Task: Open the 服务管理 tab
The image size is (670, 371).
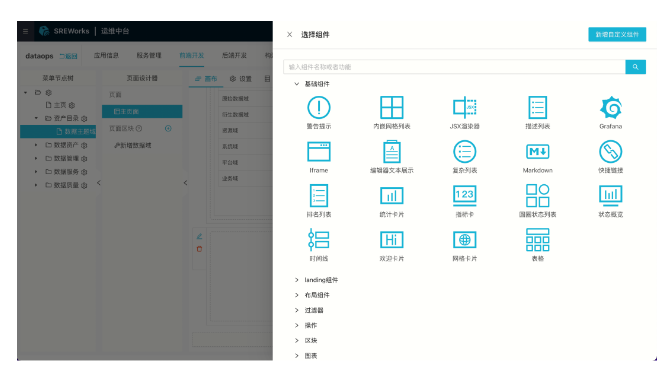Action: [149, 56]
